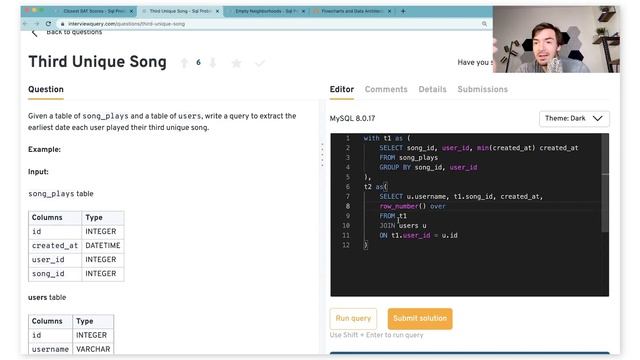Click the 'DATETIME' type cell
The height and width of the screenshot is (360, 640).
click(103, 245)
